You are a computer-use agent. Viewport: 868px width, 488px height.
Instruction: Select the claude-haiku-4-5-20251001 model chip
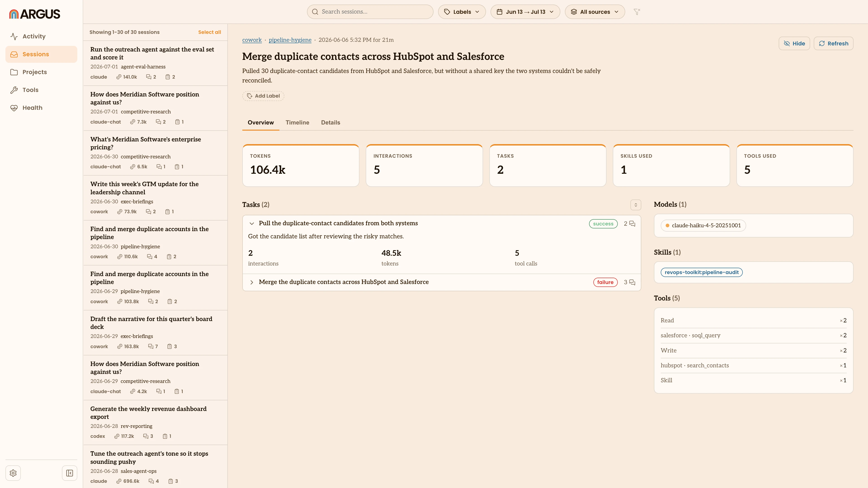click(x=703, y=226)
